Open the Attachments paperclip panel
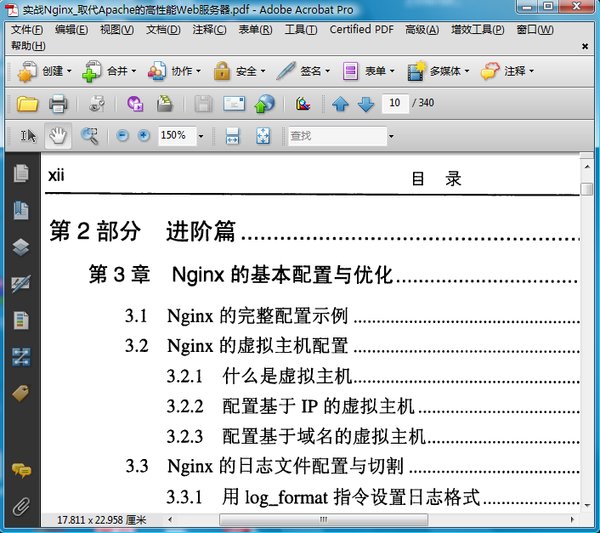The height and width of the screenshot is (533, 600). coord(21,507)
